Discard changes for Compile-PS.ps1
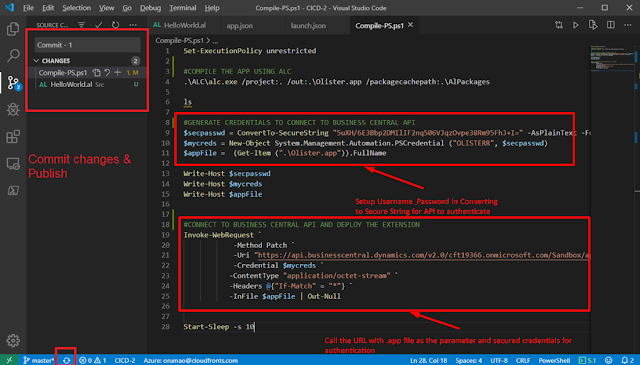This screenshot has height=365, width=640. [x=107, y=73]
